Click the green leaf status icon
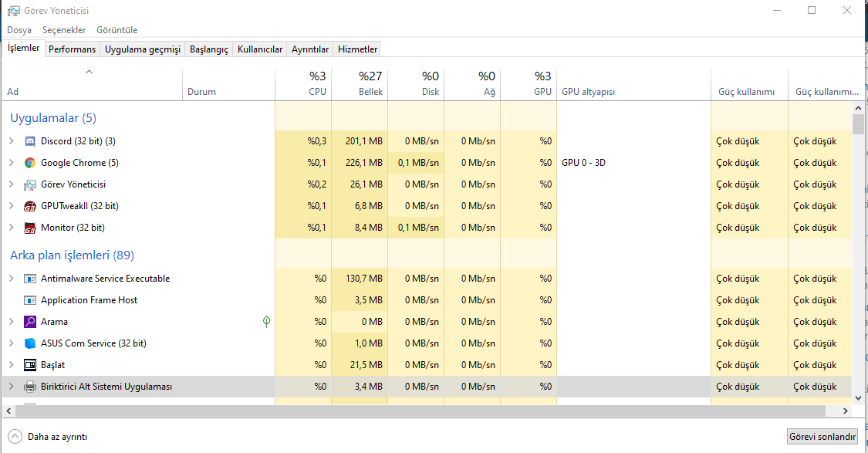 pyautogui.click(x=266, y=322)
